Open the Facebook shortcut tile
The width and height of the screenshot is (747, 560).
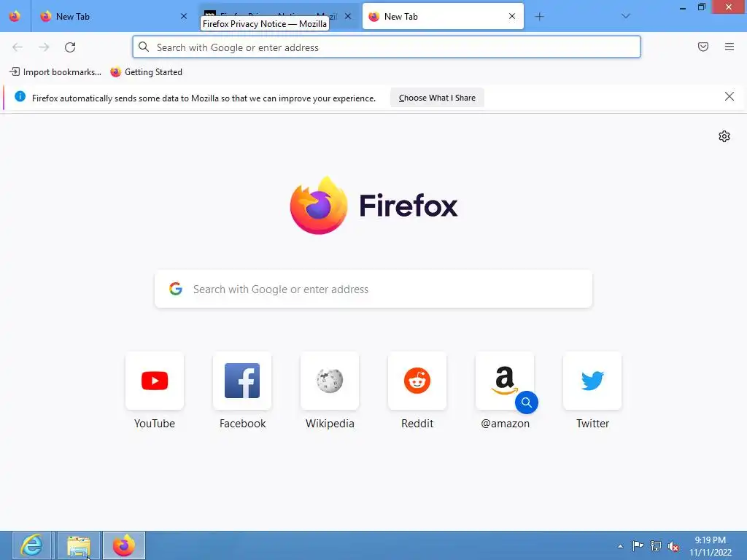[242, 381]
